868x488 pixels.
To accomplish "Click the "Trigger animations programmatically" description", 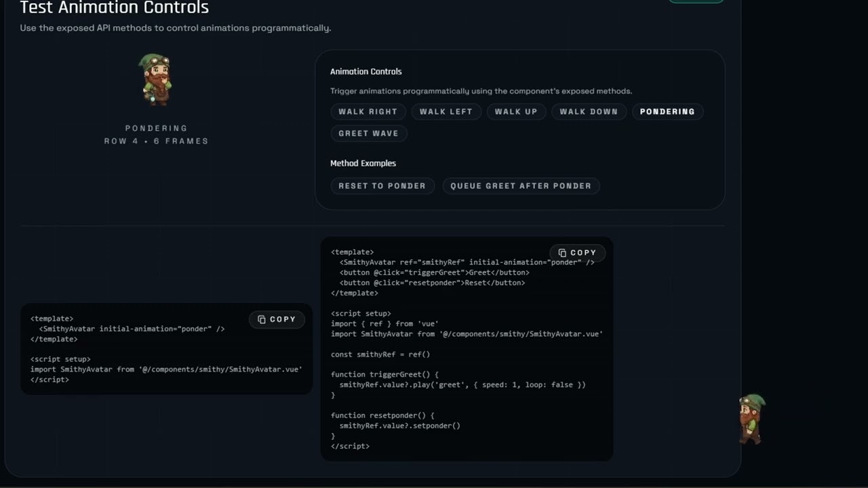I will tap(481, 91).
